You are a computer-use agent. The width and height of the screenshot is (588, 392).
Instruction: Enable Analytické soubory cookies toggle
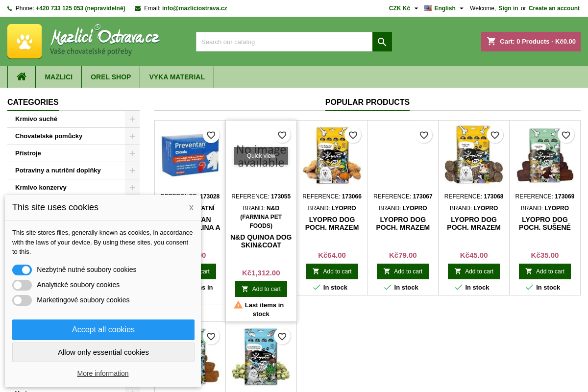click(22, 285)
